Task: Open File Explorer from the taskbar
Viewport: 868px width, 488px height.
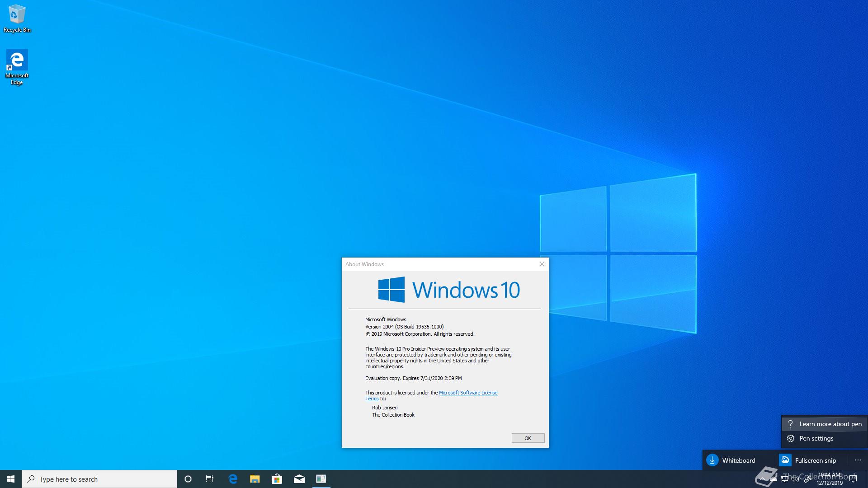Action: [255, 479]
